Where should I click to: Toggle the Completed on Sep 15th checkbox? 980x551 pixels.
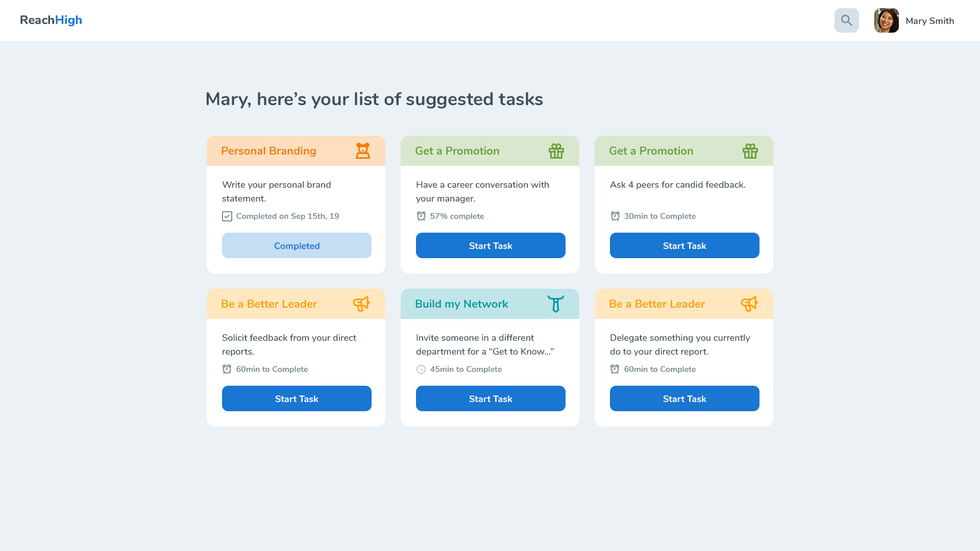point(227,216)
